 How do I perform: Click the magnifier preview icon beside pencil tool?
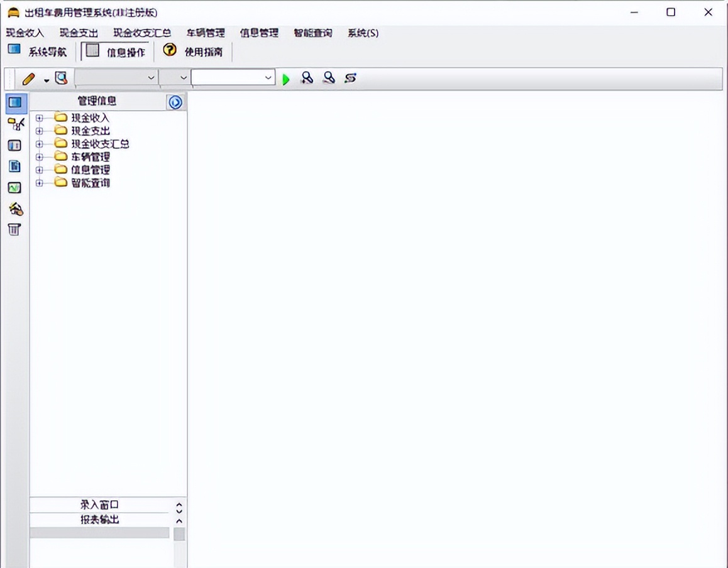pos(61,77)
